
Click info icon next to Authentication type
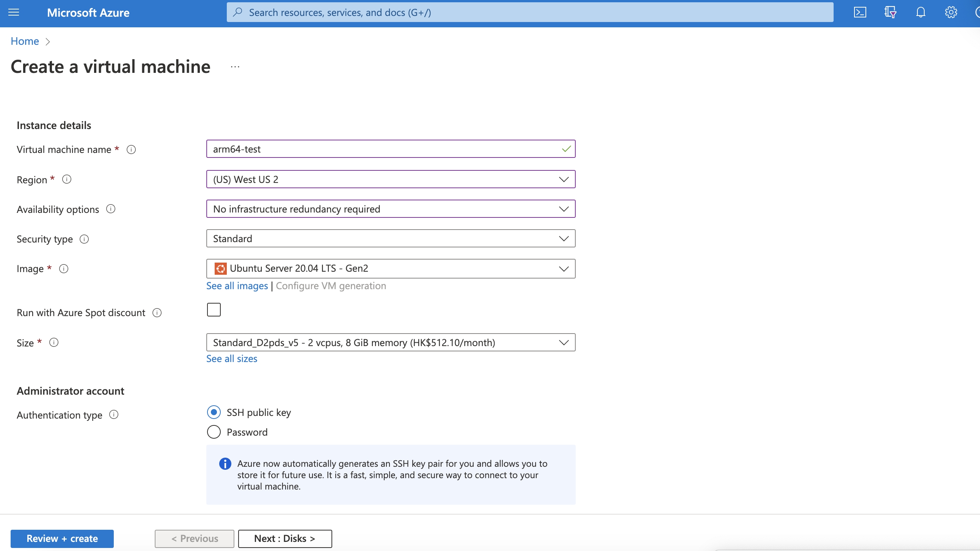pyautogui.click(x=114, y=414)
